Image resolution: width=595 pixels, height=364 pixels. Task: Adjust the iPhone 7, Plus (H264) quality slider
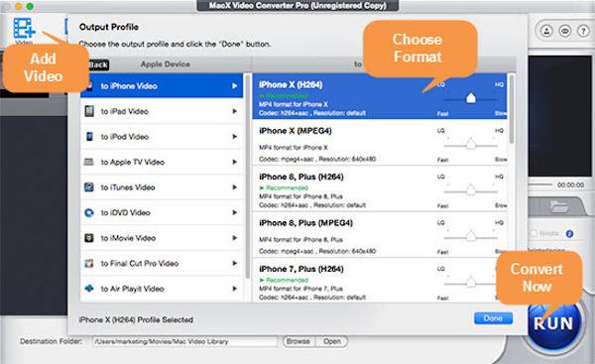pyautogui.click(x=470, y=283)
